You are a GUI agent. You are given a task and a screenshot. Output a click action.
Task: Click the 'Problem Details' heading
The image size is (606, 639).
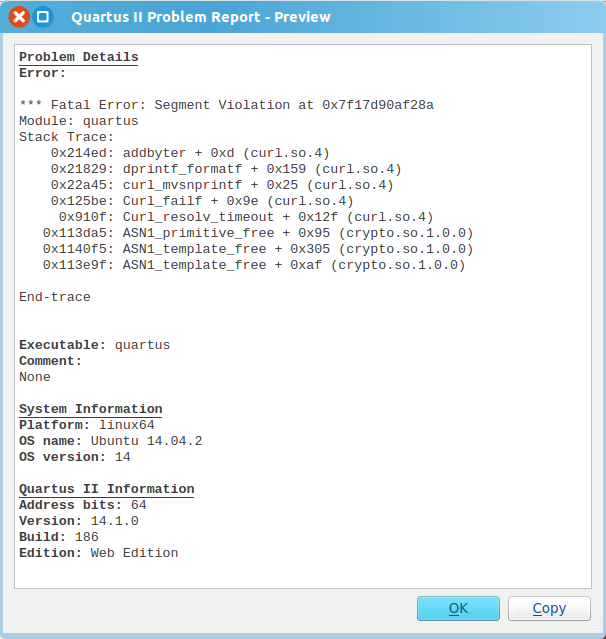pos(79,57)
